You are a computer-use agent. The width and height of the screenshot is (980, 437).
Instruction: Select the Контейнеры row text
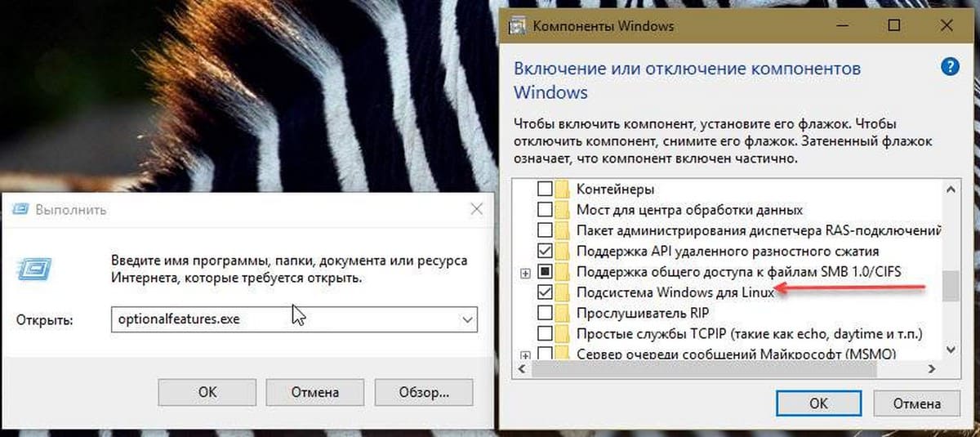click(x=615, y=190)
